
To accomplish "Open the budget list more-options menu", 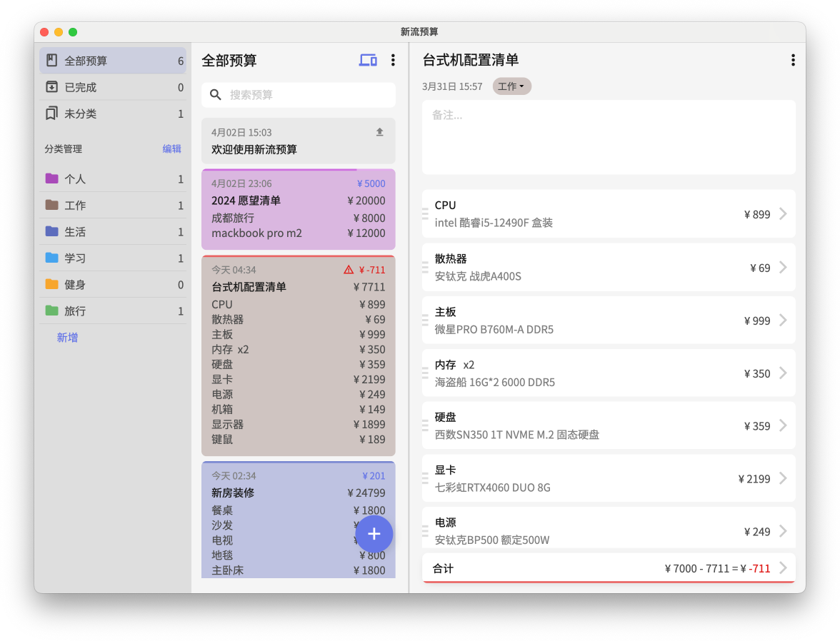I will pos(393,60).
